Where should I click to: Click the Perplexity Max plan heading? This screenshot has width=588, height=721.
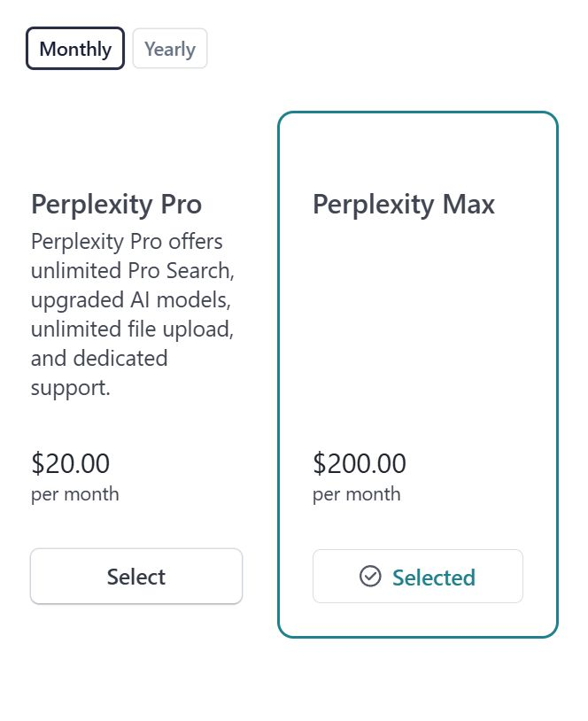(x=404, y=204)
